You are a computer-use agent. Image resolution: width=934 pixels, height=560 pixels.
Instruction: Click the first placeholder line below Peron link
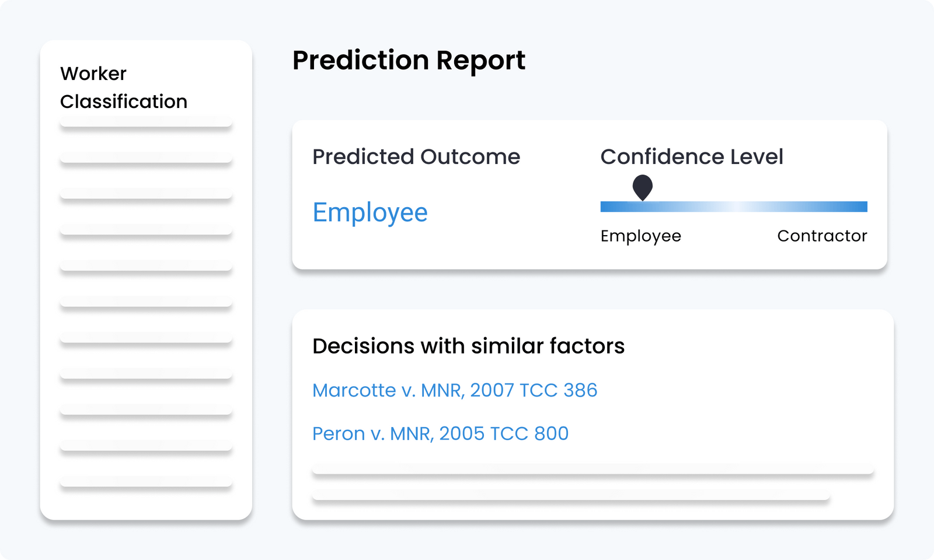(x=593, y=469)
